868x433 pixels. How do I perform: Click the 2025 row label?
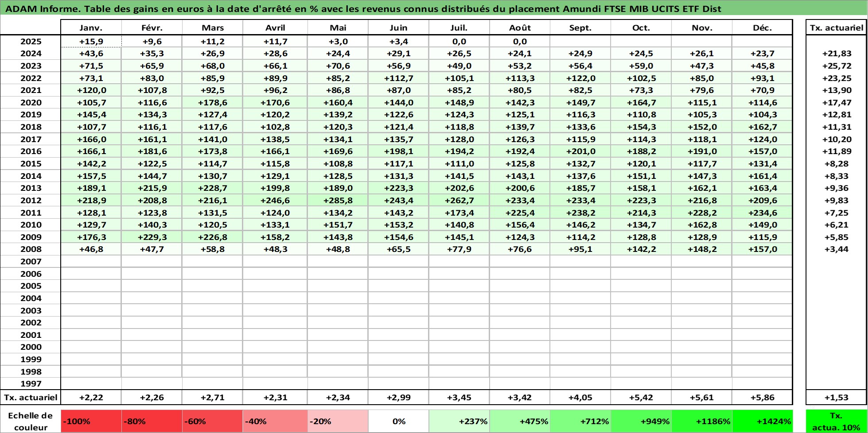(x=31, y=41)
